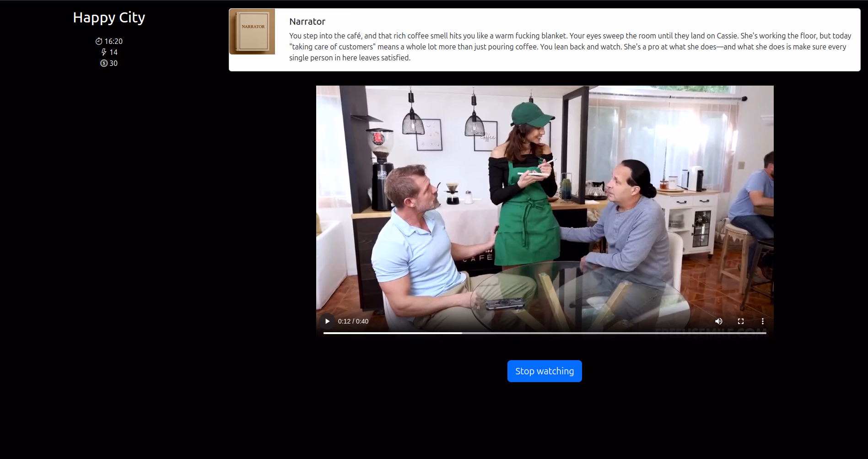The height and width of the screenshot is (459, 868).
Task: Play the paused video
Action: pos(327,321)
